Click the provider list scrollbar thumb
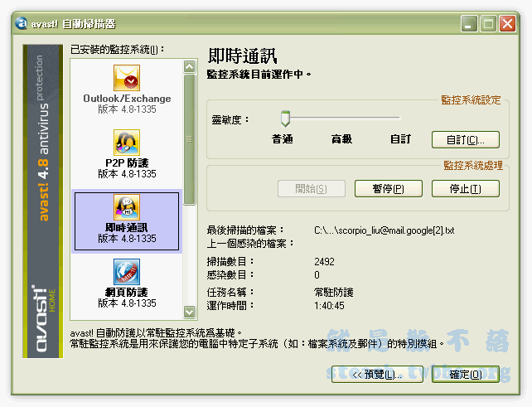 189,139
